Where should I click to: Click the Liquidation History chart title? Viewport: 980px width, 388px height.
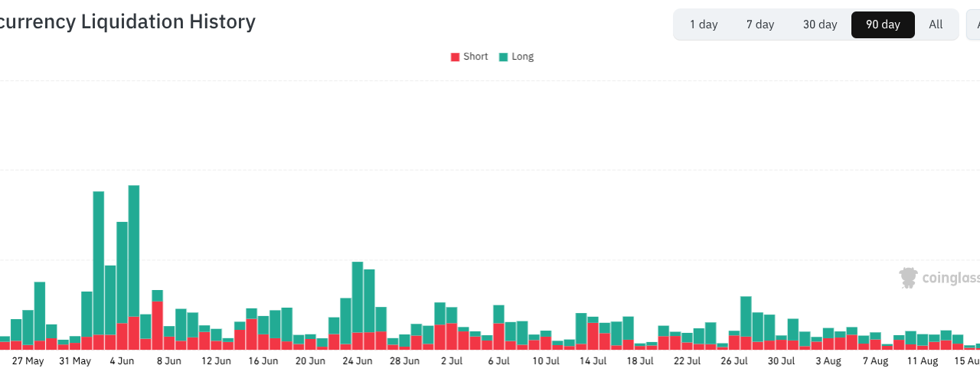tap(127, 21)
